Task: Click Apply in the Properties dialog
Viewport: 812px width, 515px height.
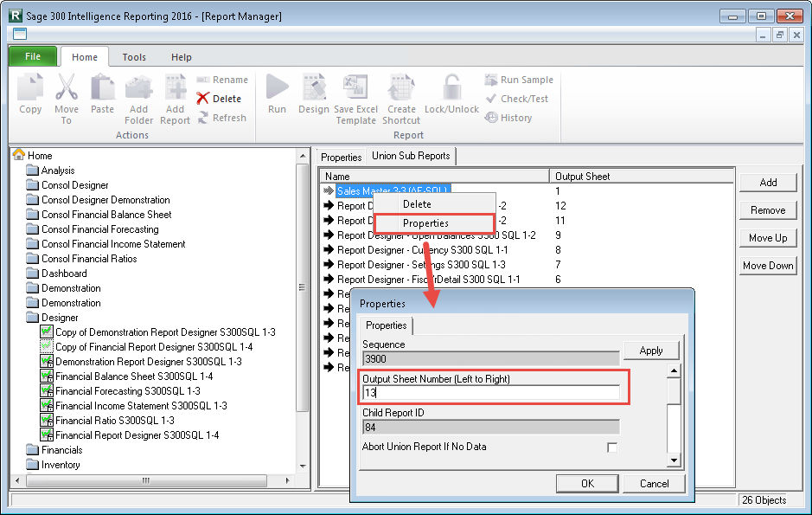Action: coord(651,351)
